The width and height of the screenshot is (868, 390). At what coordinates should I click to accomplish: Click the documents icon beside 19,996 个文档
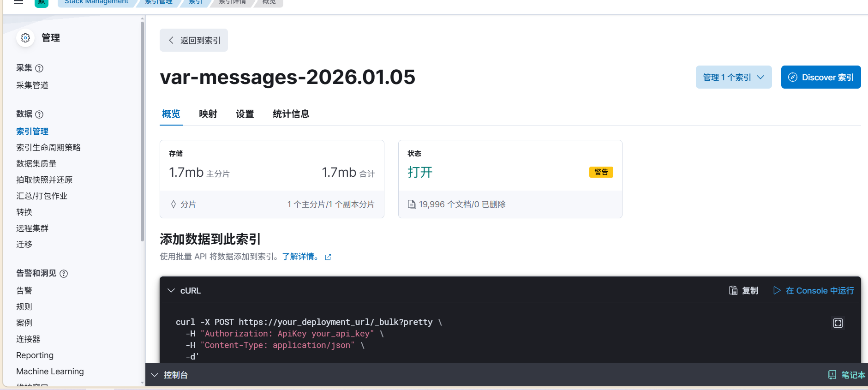[412, 204]
